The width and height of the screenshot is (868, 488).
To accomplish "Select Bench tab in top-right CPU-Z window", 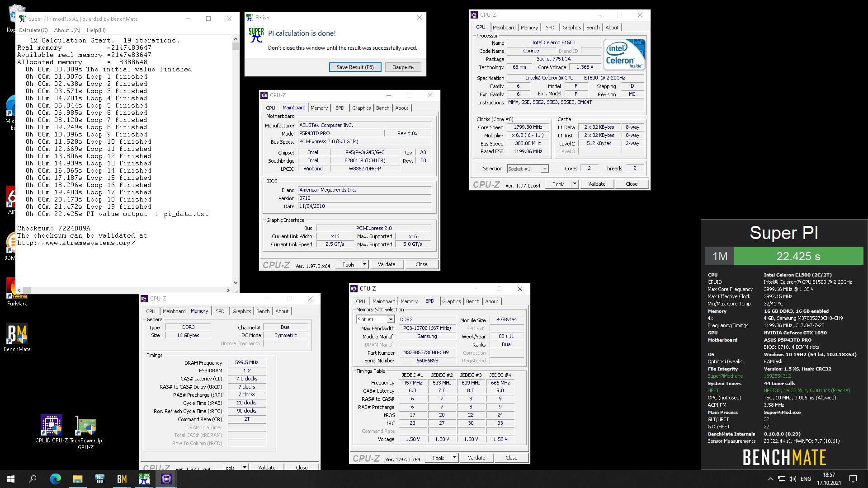I will [593, 28].
